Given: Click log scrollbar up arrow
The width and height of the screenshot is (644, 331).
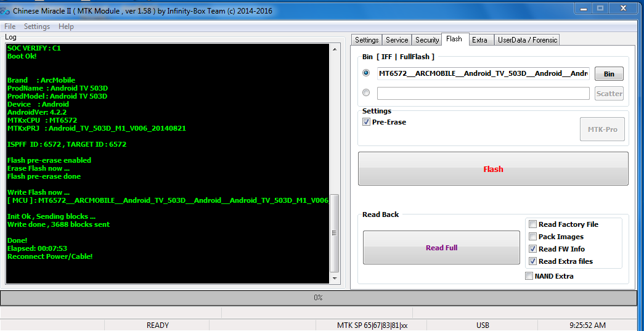Looking at the screenshot, I should (335, 49).
